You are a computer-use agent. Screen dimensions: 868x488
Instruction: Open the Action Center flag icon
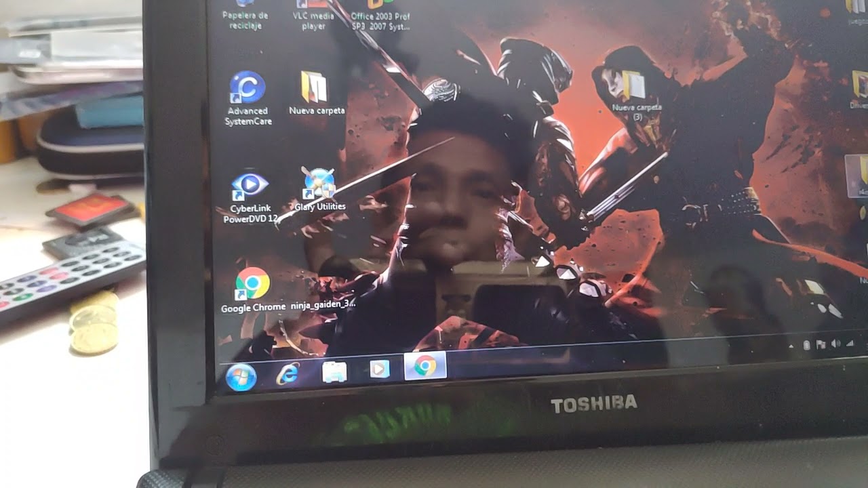coord(821,344)
